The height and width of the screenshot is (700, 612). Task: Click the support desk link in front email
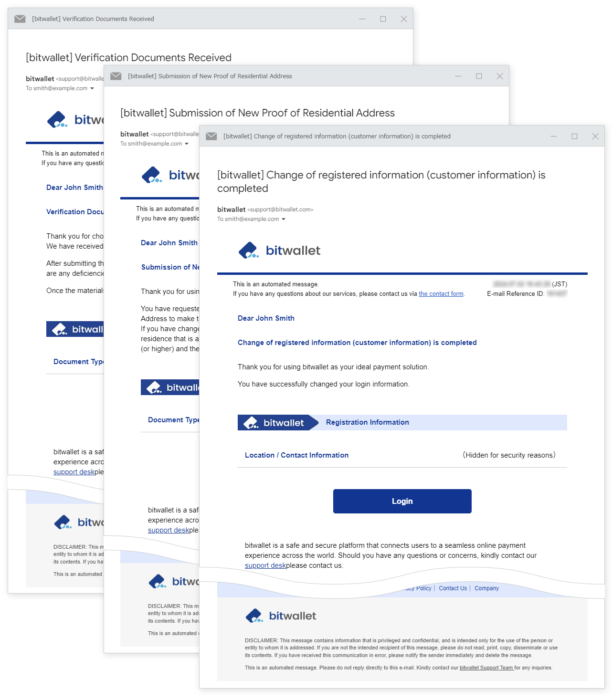coord(265,565)
